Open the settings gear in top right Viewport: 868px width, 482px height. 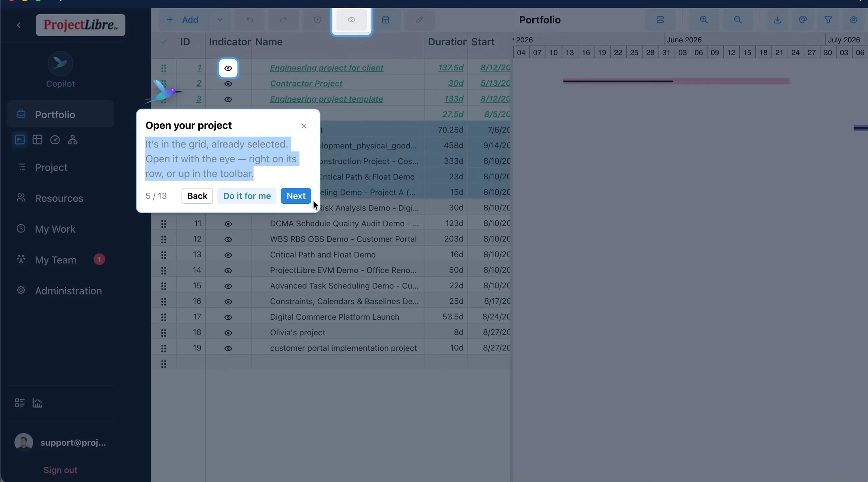(853, 20)
